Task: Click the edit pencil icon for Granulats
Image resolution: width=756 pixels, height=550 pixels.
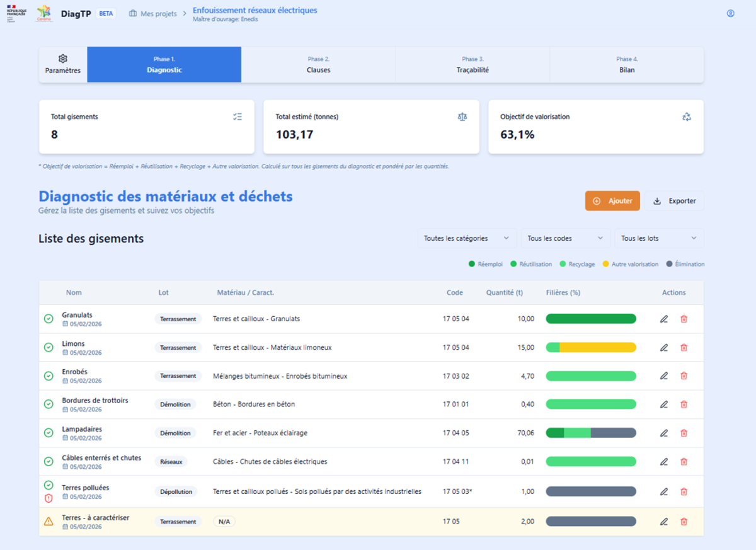Action: pos(663,319)
